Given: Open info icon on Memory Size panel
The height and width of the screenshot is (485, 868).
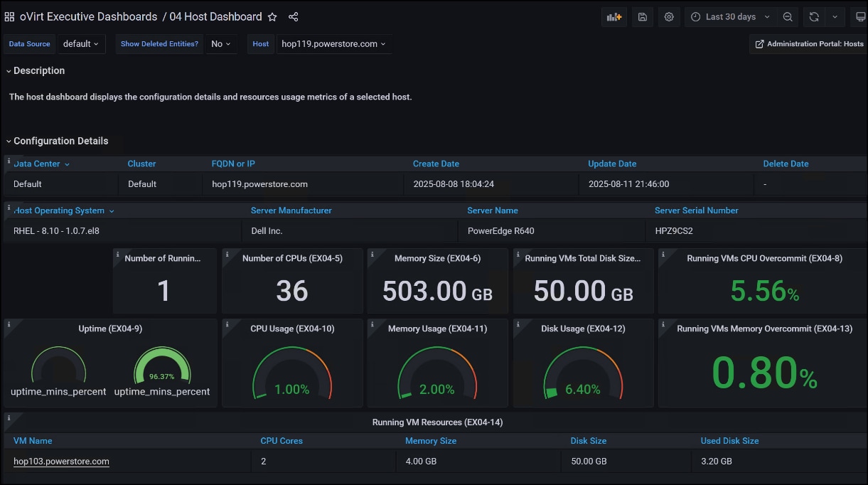Looking at the screenshot, I should [x=372, y=253].
